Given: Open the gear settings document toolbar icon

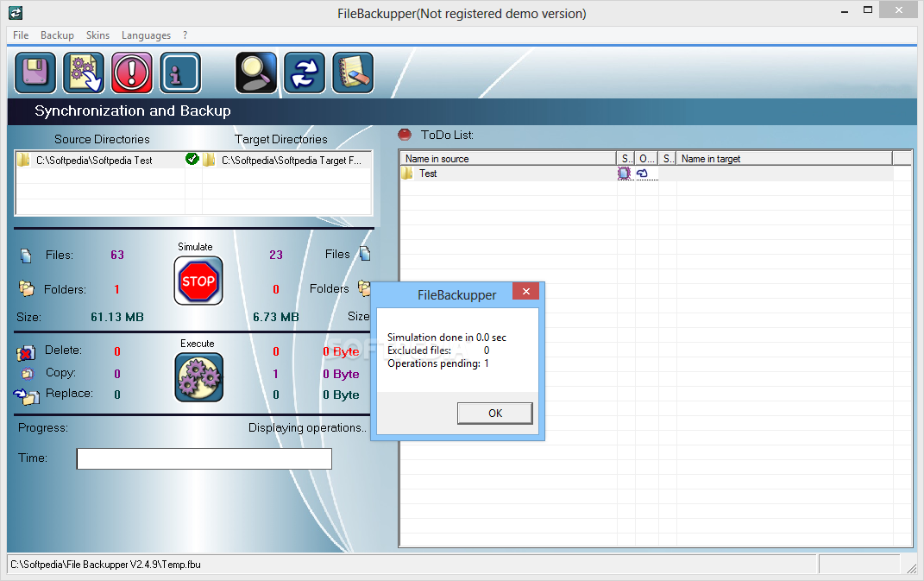Looking at the screenshot, I should coord(84,73).
